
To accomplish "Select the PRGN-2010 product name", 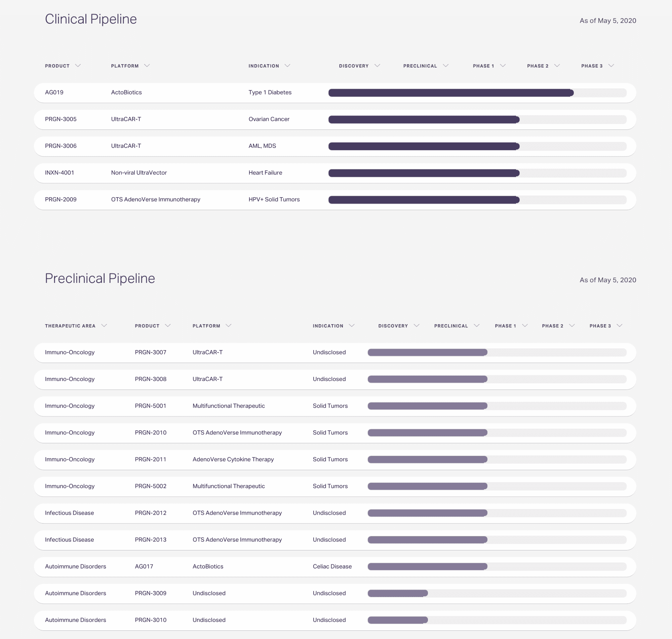I will (151, 433).
